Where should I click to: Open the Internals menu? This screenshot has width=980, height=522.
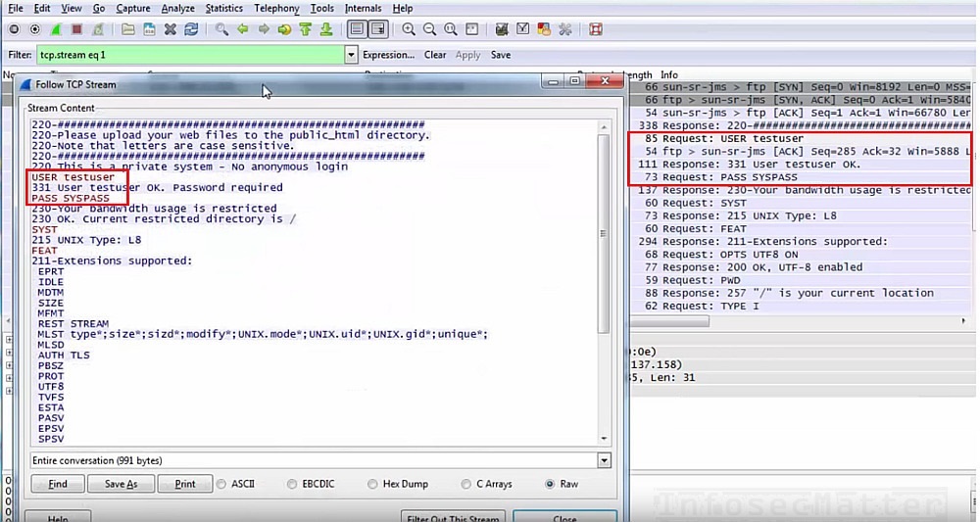pyautogui.click(x=364, y=8)
